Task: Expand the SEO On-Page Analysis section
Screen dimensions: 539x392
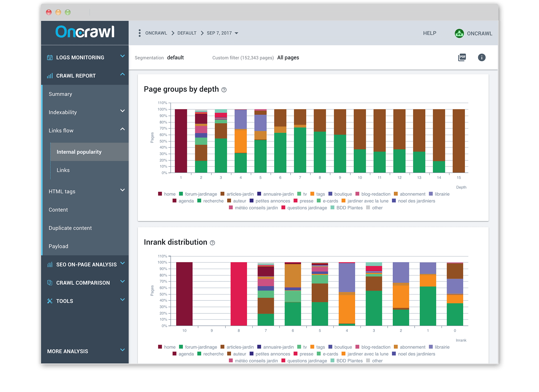Action: point(122,263)
